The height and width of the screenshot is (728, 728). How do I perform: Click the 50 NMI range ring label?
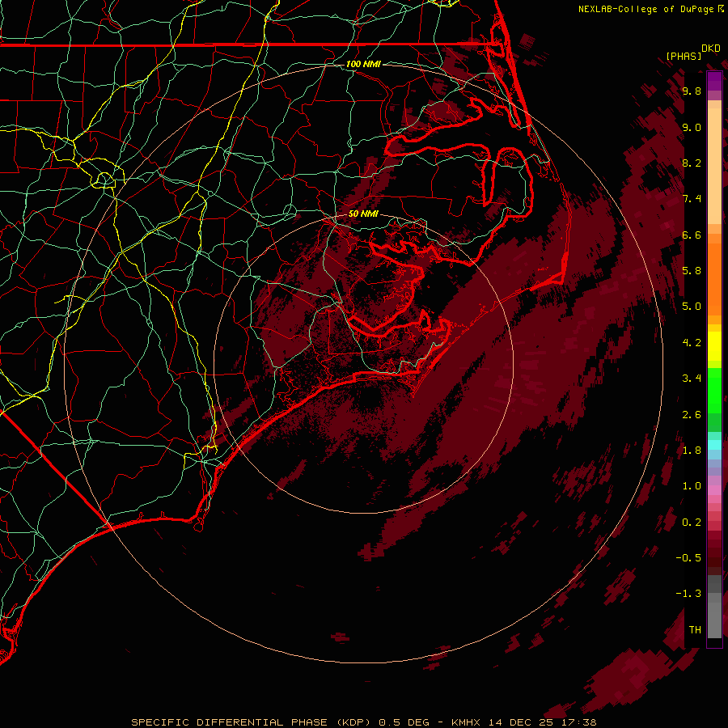pos(363,214)
